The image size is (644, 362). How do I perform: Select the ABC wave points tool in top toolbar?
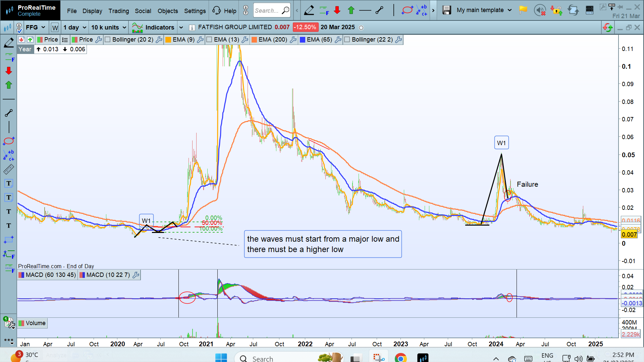coord(422,10)
